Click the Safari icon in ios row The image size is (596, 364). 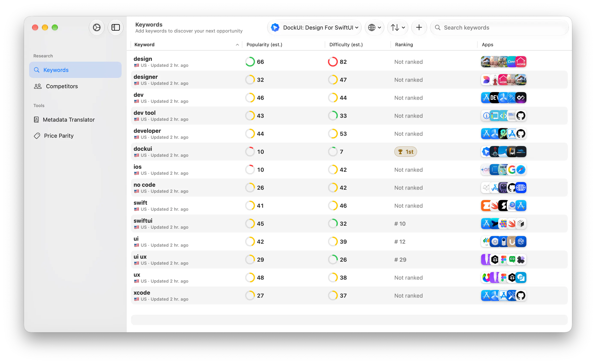[x=521, y=170]
